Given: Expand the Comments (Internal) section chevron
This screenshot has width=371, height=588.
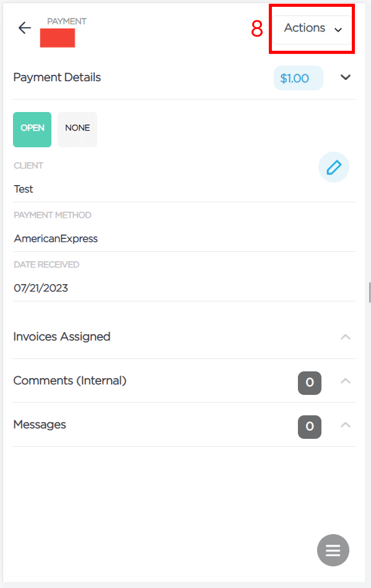Looking at the screenshot, I should [x=346, y=381].
